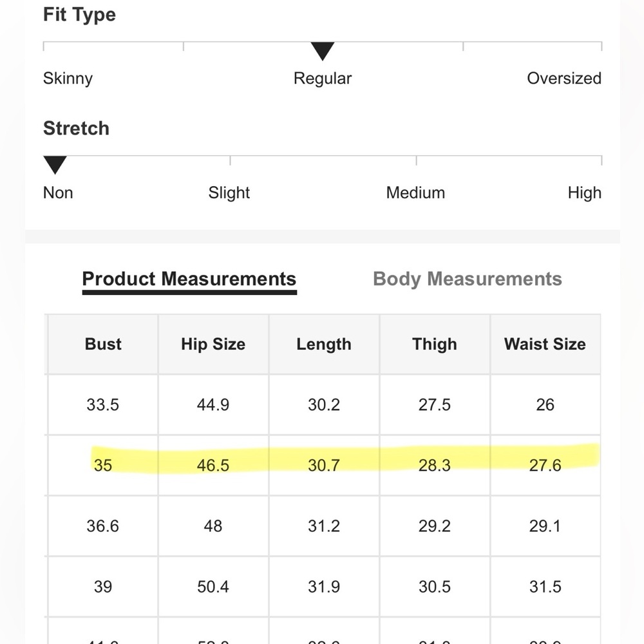Click the Bust column header
The width and height of the screenshot is (644, 644).
click(x=103, y=344)
